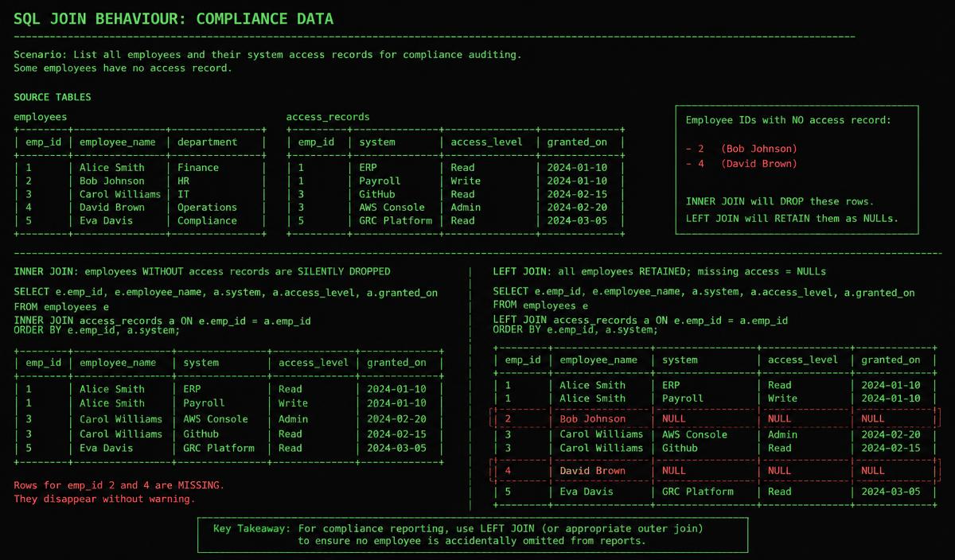Click 'Admin' in the access_records source table

466,208
